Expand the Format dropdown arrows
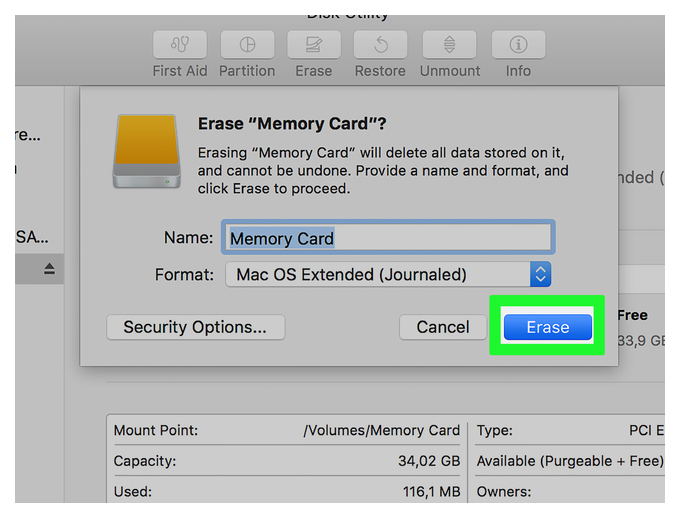Image resolution: width=680 pixels, height=518 pixels. [x=540, y=274]
